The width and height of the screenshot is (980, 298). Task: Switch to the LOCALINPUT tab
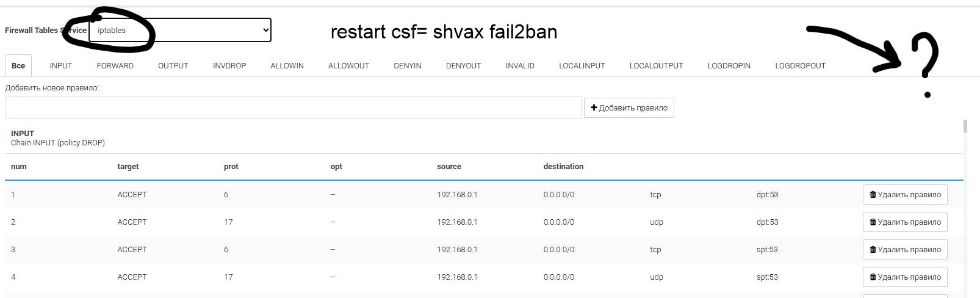point(582,66)
